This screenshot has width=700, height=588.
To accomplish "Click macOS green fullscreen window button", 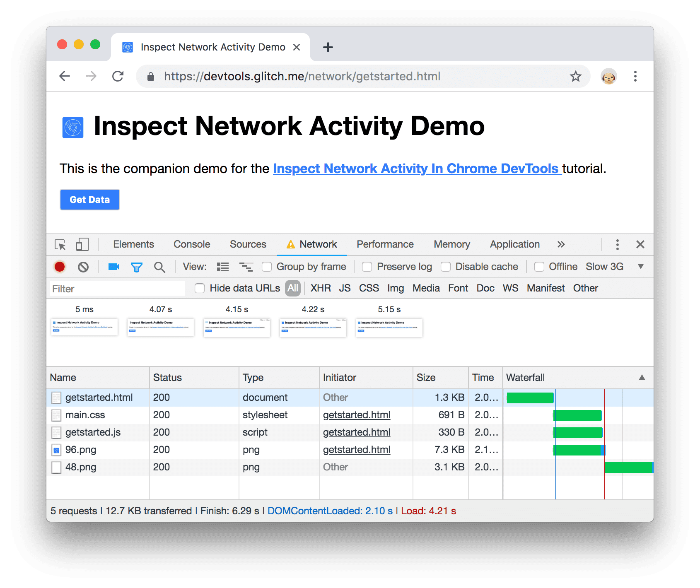I will [95, 44].
